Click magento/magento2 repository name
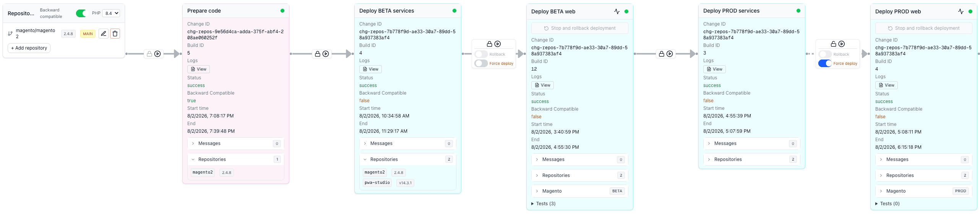The width and height of the screenshot is (980, 214). coord(36,34)
